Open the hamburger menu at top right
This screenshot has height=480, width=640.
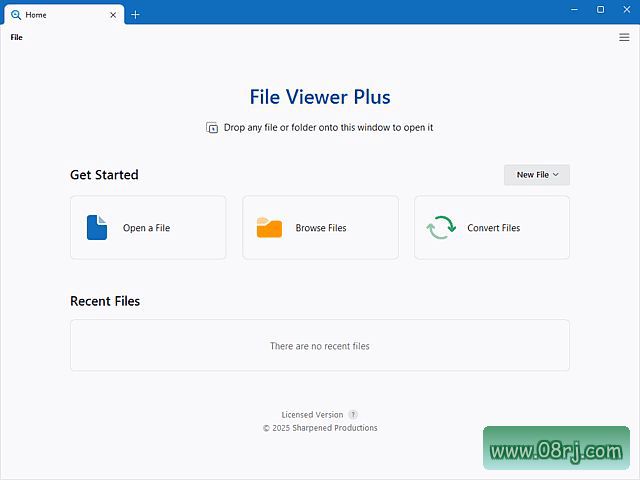pos(624,37)
